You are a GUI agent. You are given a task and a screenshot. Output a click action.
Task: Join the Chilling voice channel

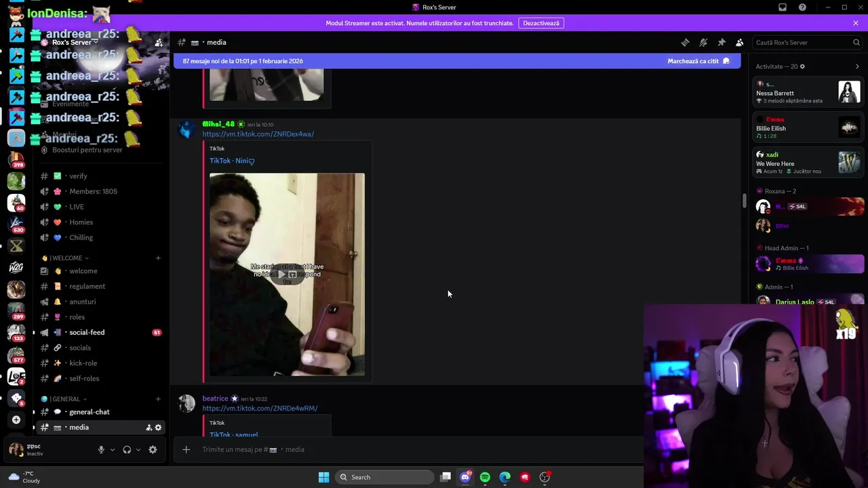(102, 238)
